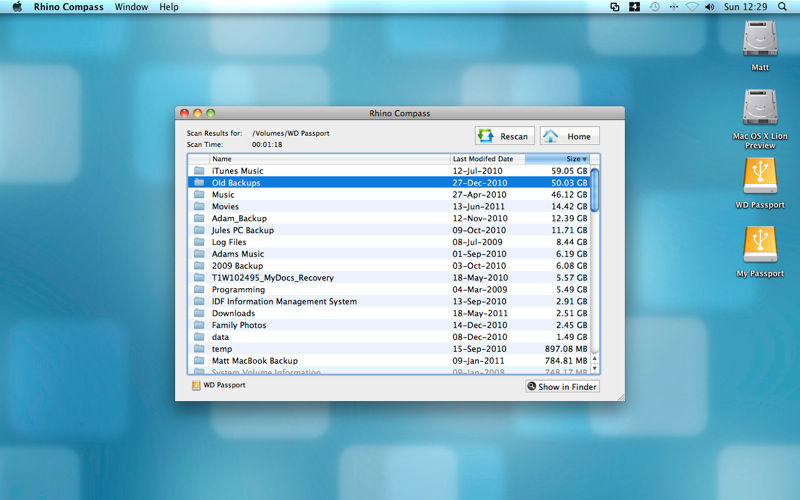
Task: Click the 784.81 MB size value
Action: (x=566, y=360)
